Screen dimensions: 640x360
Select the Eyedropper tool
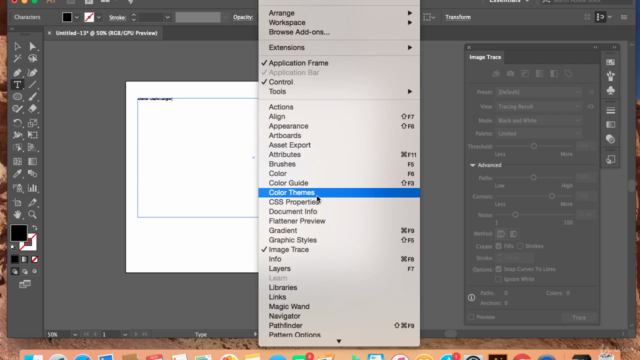(17, 174)
